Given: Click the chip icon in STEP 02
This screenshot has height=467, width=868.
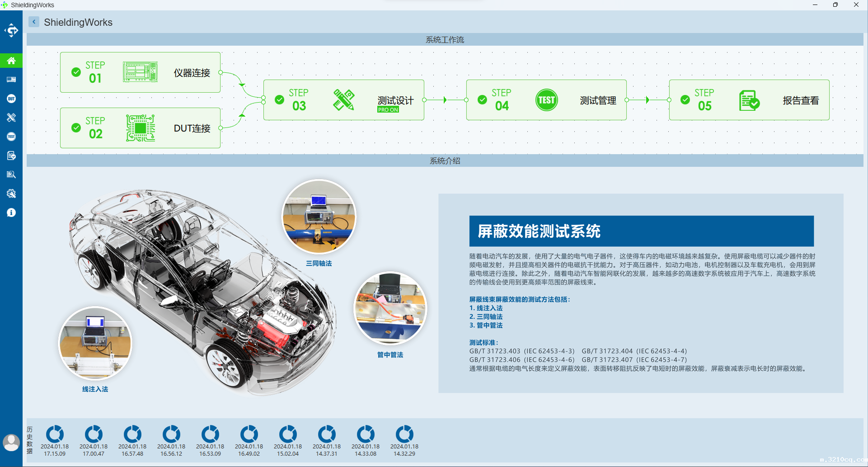Looking at the screenshot, I should pos(141,128).
